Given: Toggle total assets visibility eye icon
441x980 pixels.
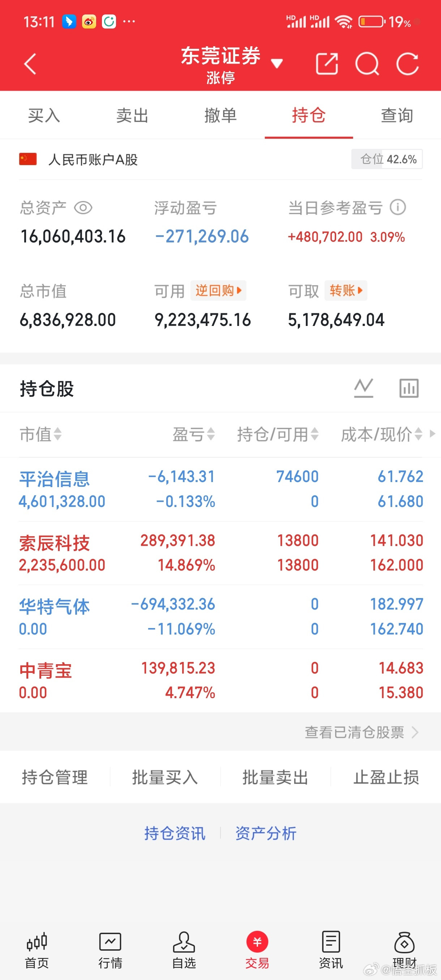Looking at the screenshot, I should 84,208.
